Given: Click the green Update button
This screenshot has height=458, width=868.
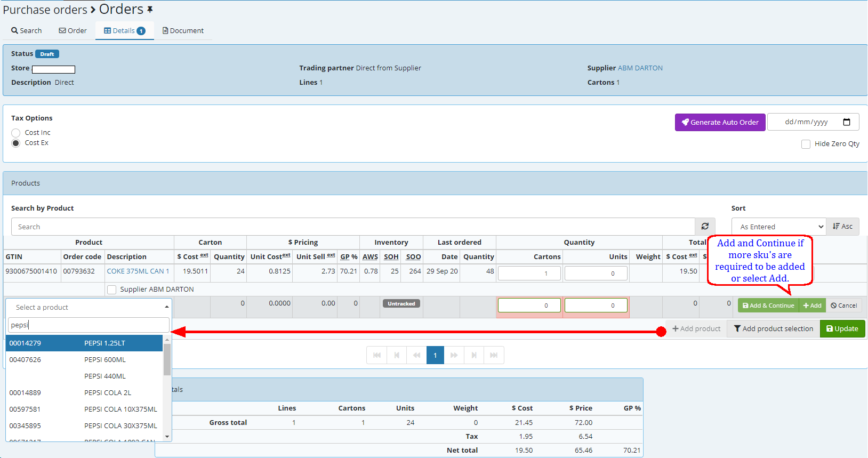Looking at the screenshot, I should (x=842, y=329).
